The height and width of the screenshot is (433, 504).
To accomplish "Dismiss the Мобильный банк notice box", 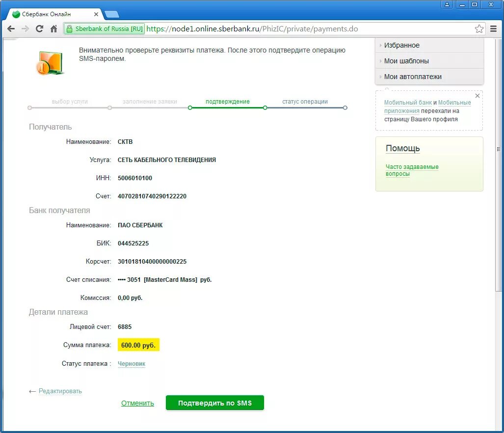I will point(477,96).
